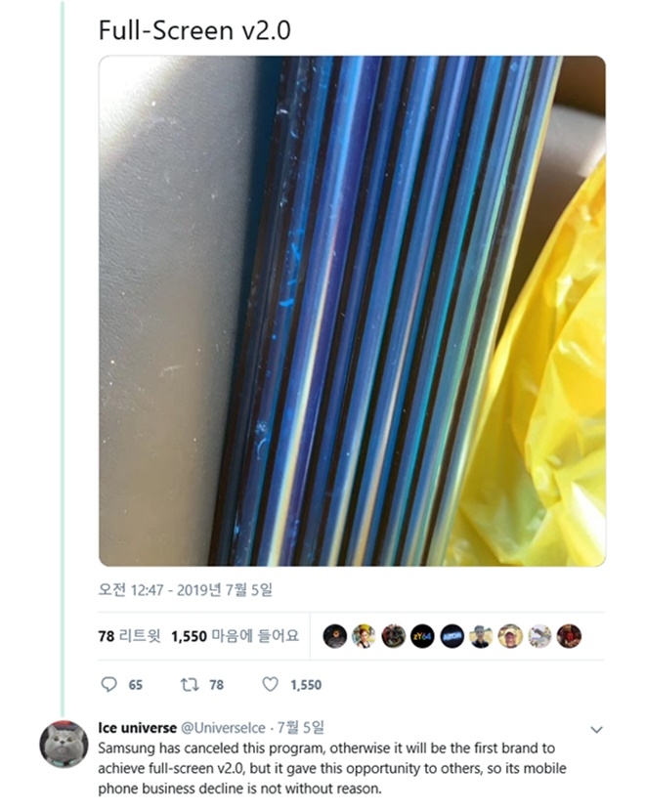This screenshot has height=812, width=645.
Task: Click the third liker's avatar
Action: [393, 636]
